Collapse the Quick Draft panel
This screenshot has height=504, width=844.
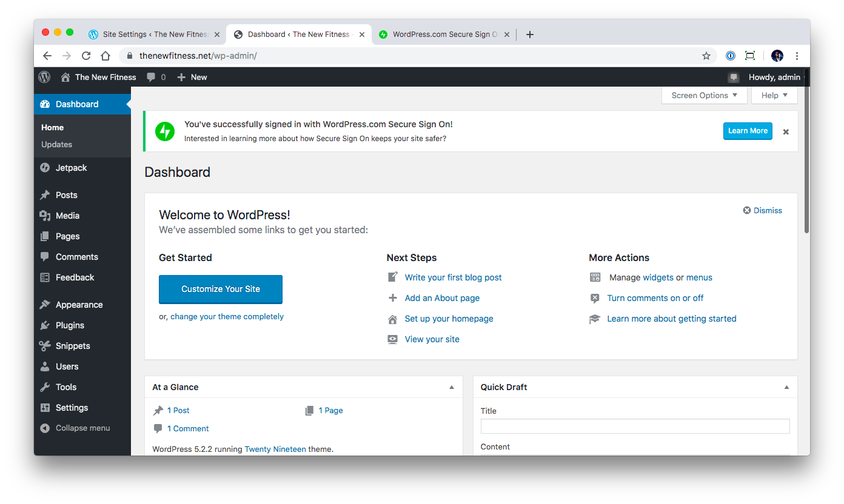click(786, 387)
